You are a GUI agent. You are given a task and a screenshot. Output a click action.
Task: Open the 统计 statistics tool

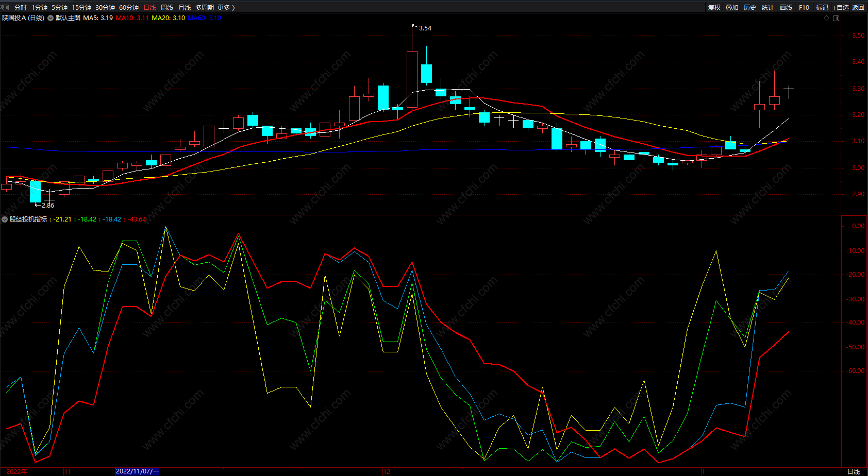point(768,8)
